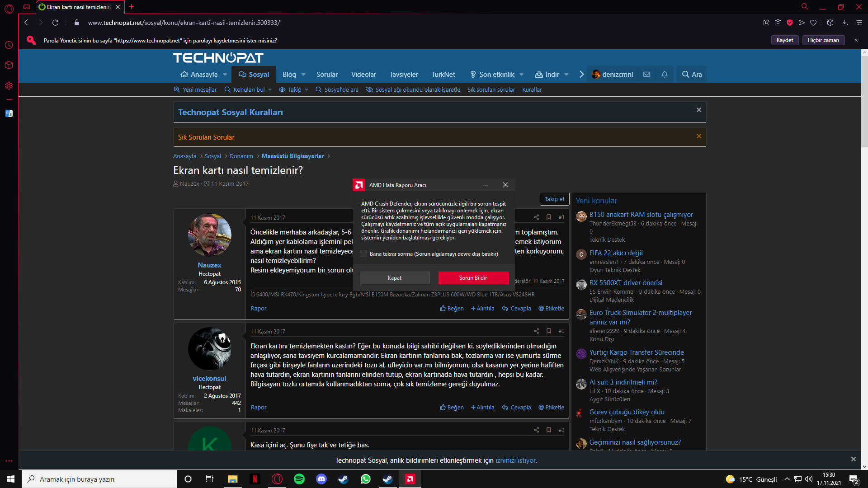The width and height of the screenshot is (868, 488).
Task: Open Discord from the taskbar
Action: (321, 479)
